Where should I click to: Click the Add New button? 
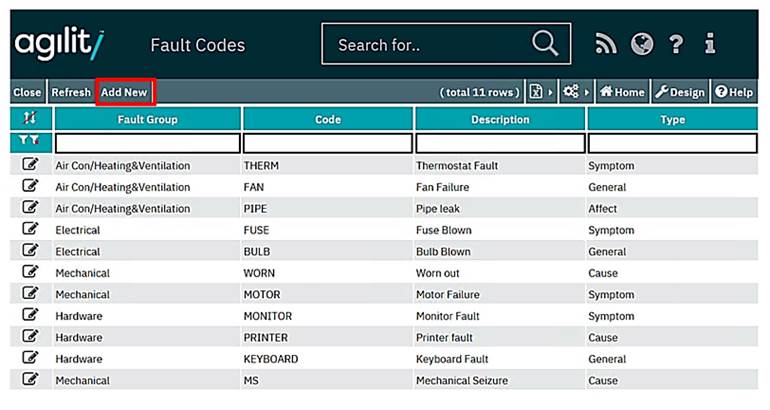click(x=124, y=92)
